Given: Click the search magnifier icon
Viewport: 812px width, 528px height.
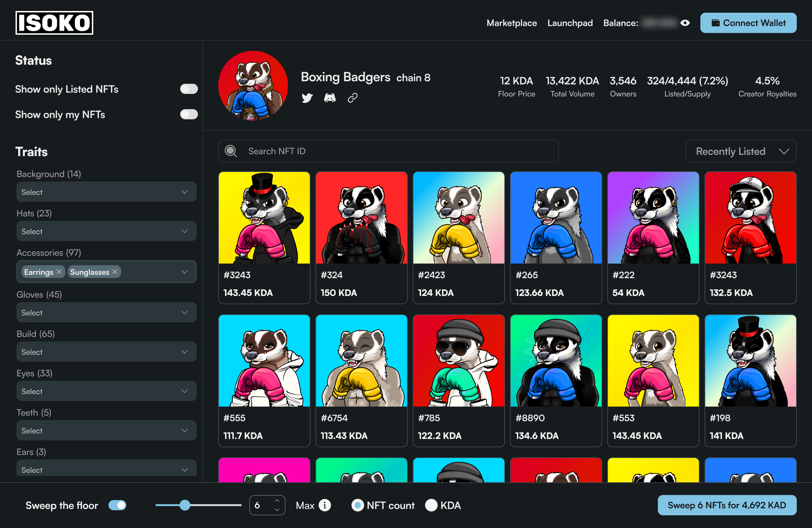Looking at the screenshot, I should click(231, 151).
